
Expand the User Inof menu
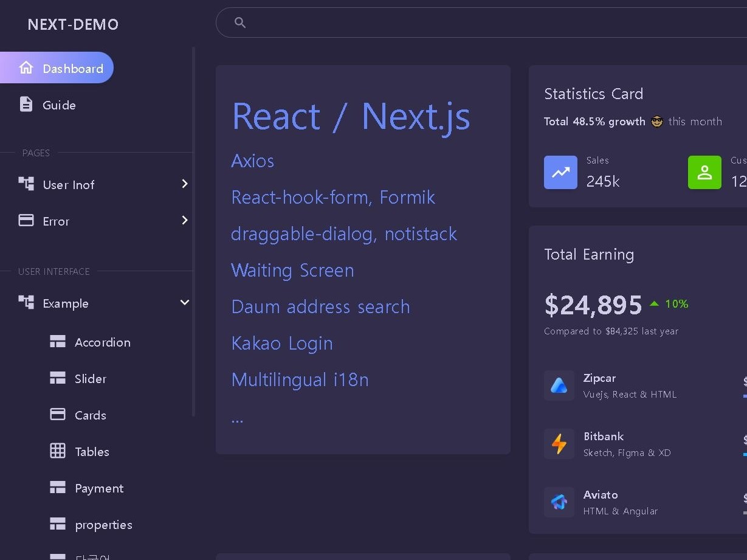coord(184,184)
